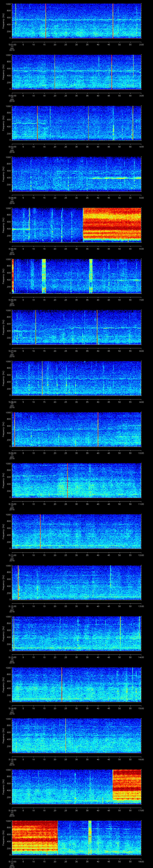Click the "5:05:00" start time label
Screen dimensions: 153x868
tap(12, 249)
